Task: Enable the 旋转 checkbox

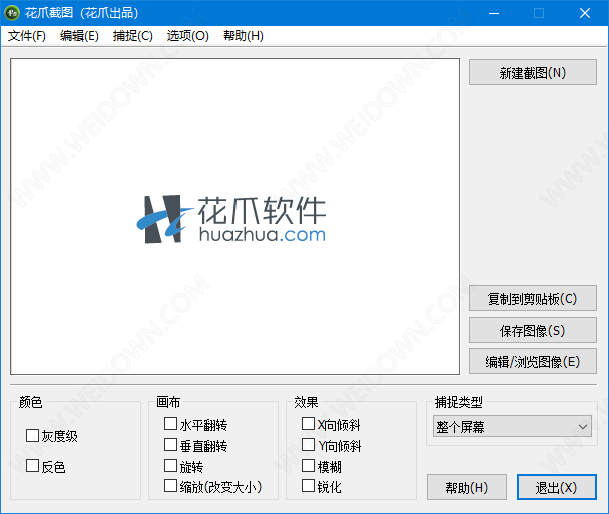Action: pos(170,466)
